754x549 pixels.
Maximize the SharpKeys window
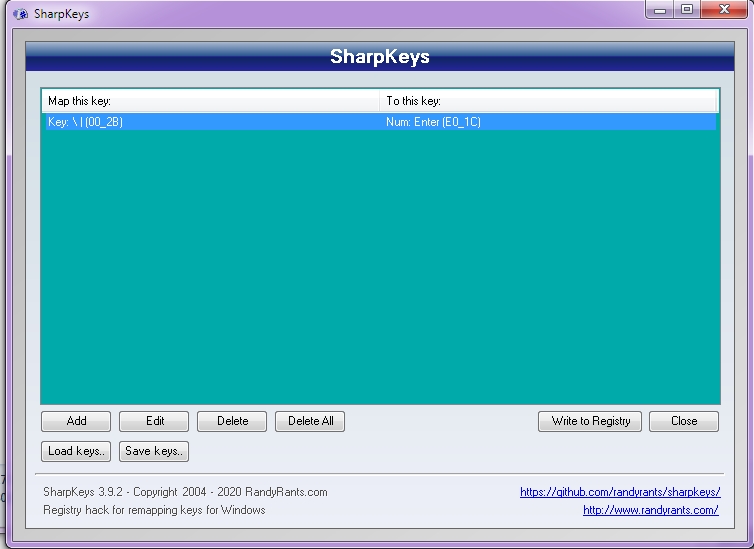687,9
